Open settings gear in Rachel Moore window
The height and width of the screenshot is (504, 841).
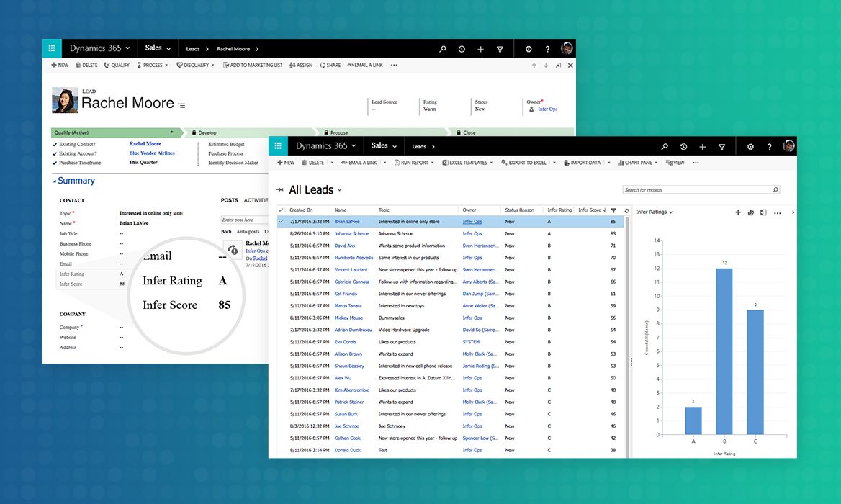click(529, 49)
